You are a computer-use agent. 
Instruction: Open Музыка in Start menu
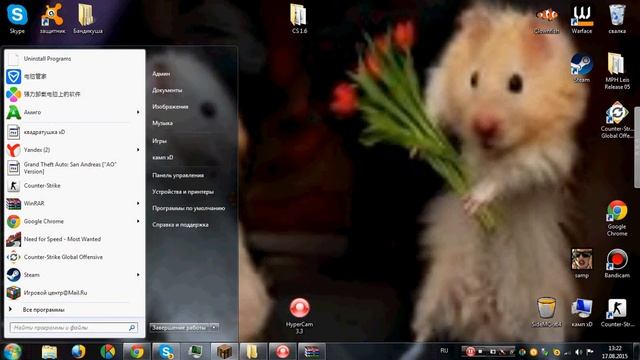tap(162, 123)
